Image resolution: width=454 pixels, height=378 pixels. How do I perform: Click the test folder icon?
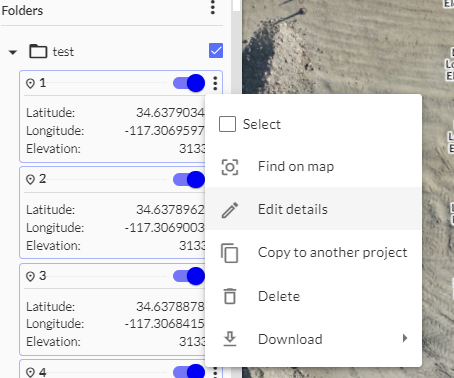38,51
